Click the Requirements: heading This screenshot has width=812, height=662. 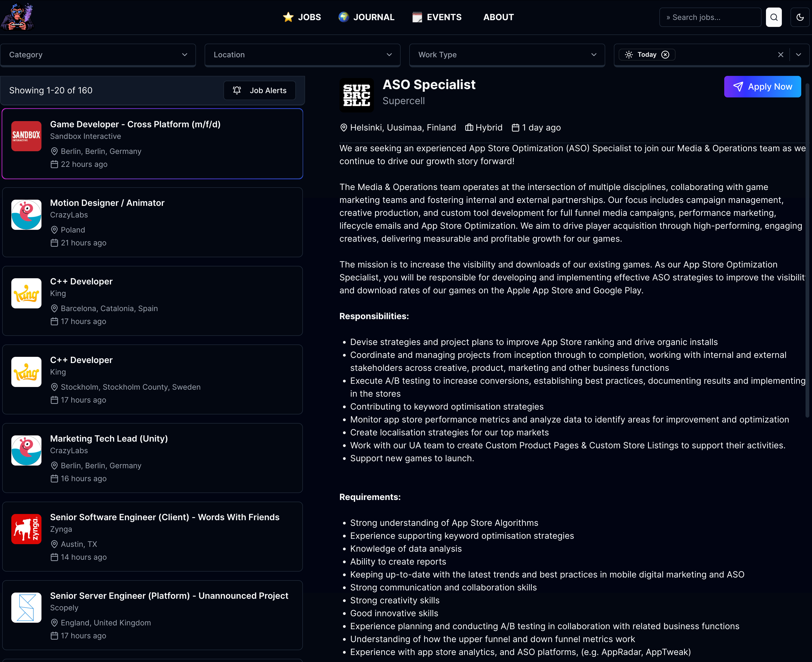coord(370,497)
